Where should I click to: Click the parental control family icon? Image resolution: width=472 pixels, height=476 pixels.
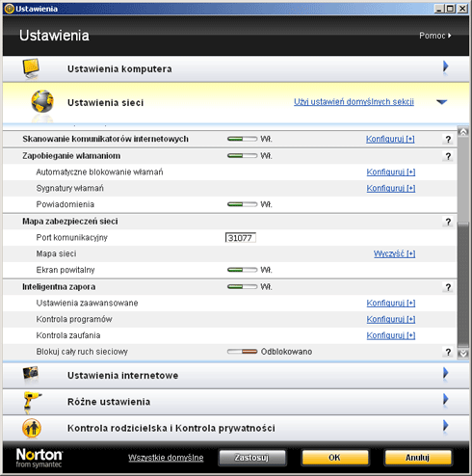point(32,428)
